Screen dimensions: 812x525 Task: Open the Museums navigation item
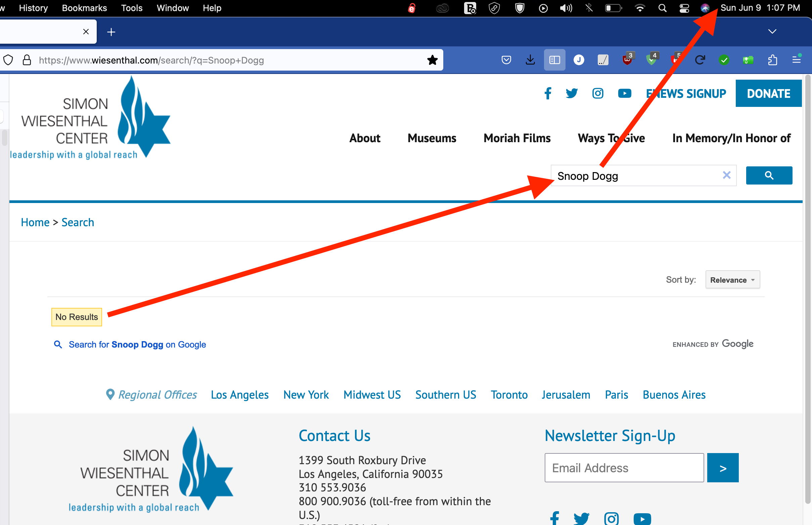[x=432, y=138]
